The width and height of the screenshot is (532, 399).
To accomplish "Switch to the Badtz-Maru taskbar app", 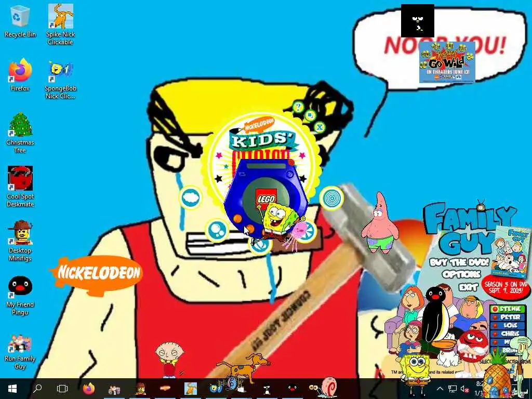I will click(x=267, y=389).
